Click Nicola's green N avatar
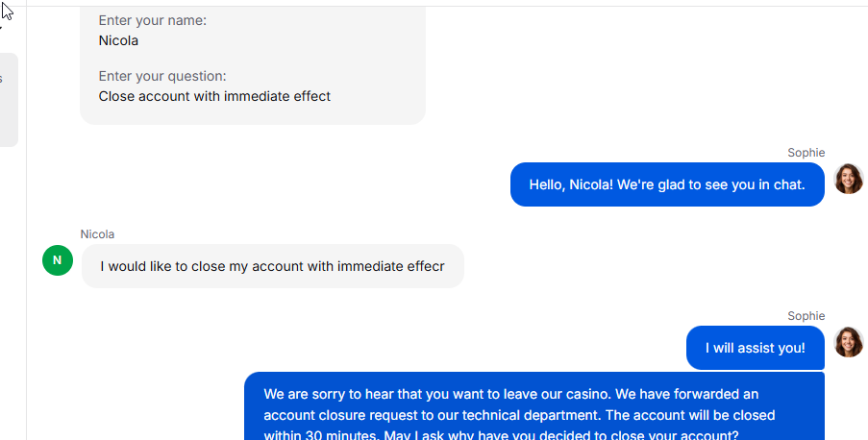The height and width of the screenshot is (440, 868). (58, 260)
